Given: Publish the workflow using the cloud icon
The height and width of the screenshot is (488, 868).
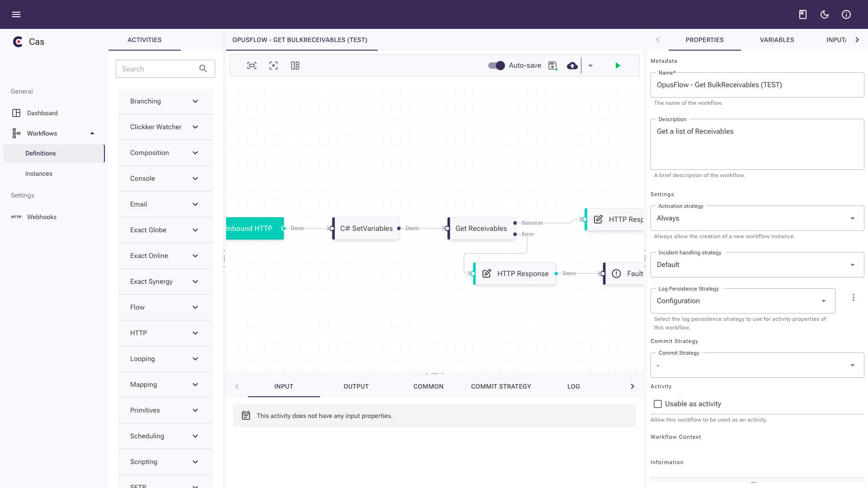Looking at the screenshot, I should tap(572, 66).
